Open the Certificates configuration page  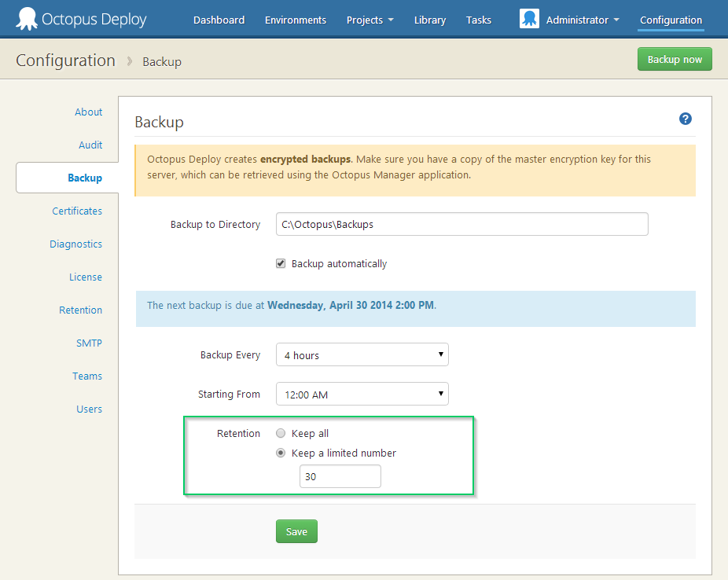click(x=77, y=211)
